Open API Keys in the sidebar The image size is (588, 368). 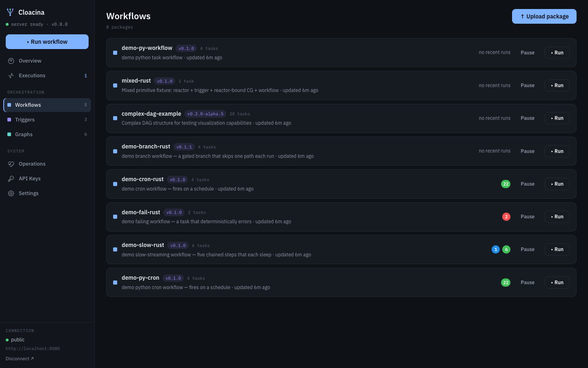(x=47, y=179)
